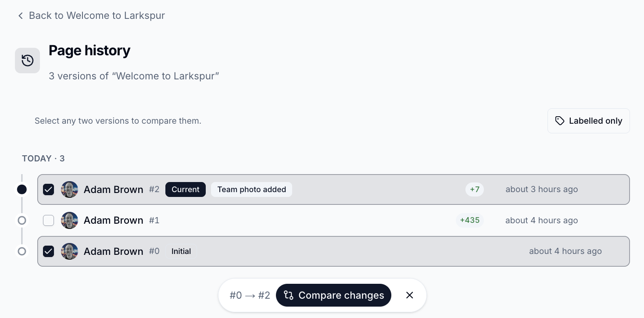Check the version #1 checkbox
This screenshot has height=318, width=644.
tap(48, 220)
